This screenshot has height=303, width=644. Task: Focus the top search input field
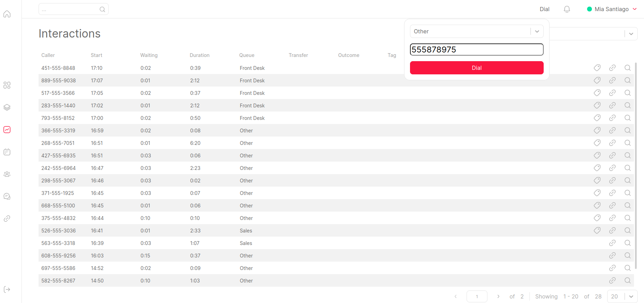[74, 9]
